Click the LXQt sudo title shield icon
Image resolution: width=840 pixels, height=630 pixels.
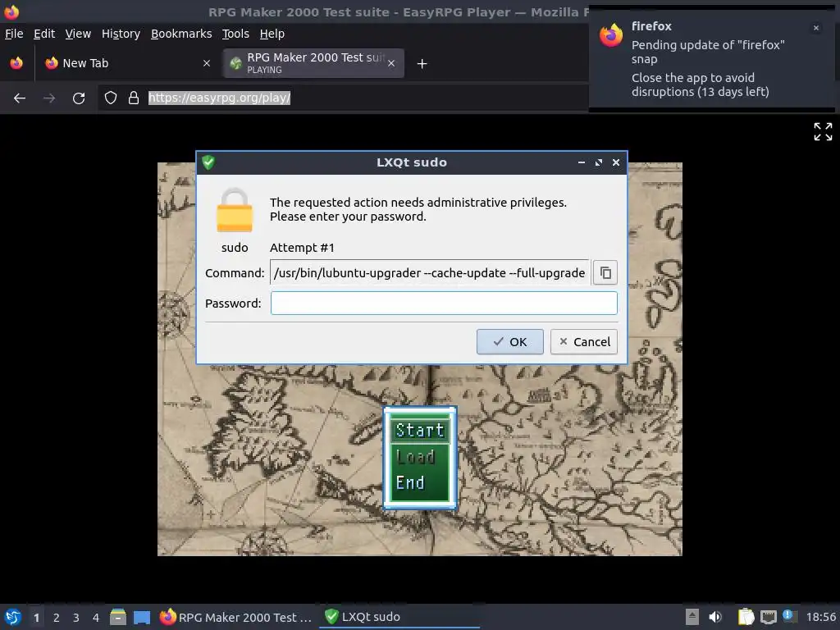(x=208, y=162)
